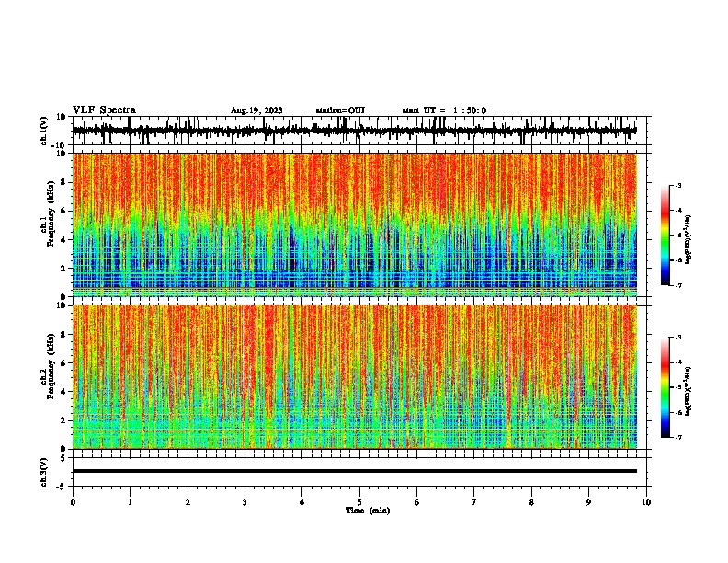728x563 pixels.
Task: Click inside the ch.1 spectrogram panel
Action: [355, 224]
